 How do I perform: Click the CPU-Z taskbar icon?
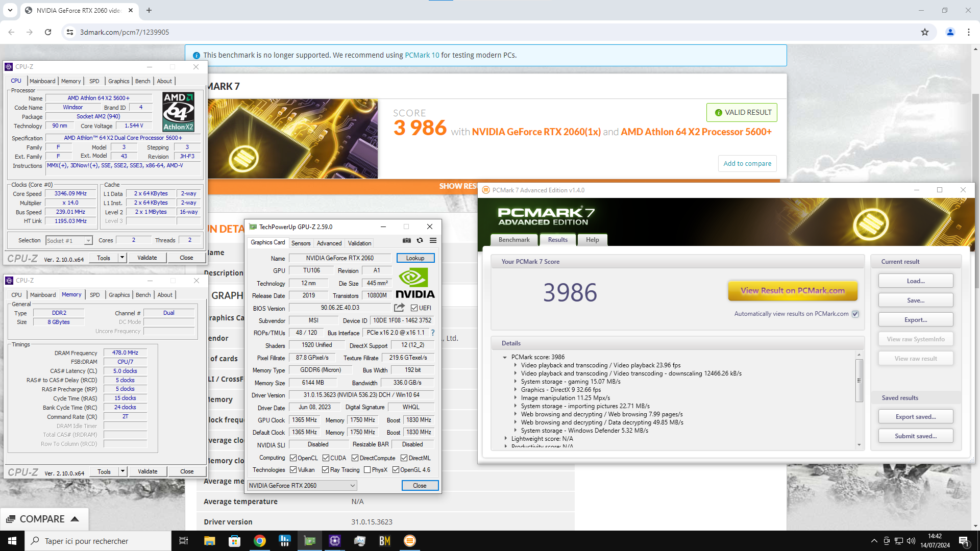pos(335,541)
